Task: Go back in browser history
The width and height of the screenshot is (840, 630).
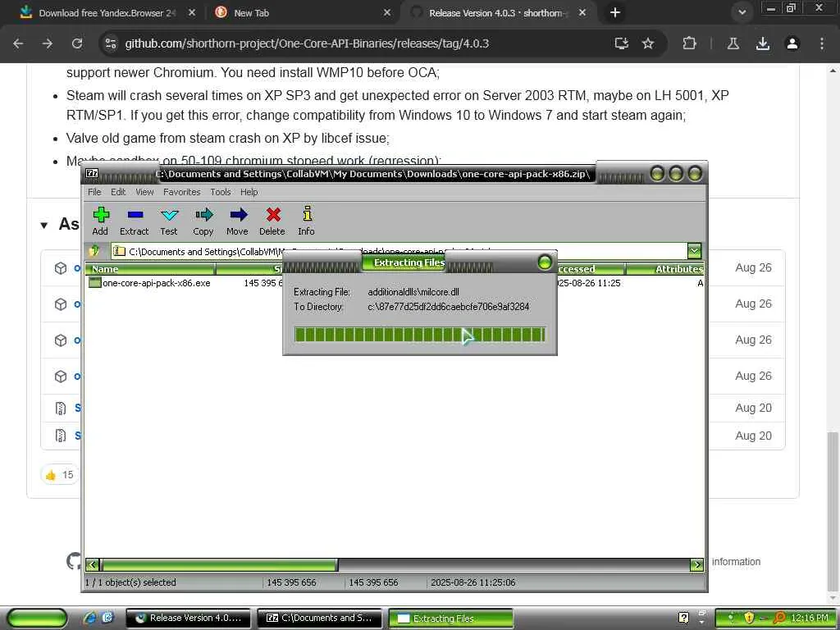Action: tap(18, 43)
